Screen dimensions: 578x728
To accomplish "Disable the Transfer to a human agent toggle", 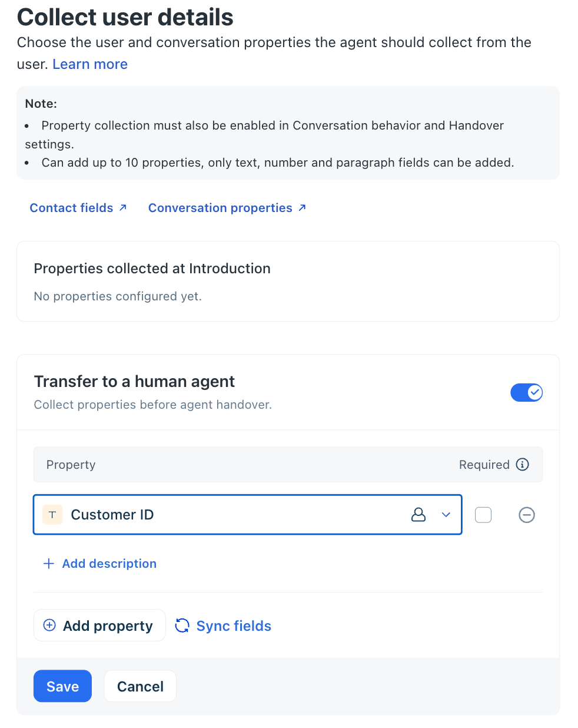I will coord(527,392).
